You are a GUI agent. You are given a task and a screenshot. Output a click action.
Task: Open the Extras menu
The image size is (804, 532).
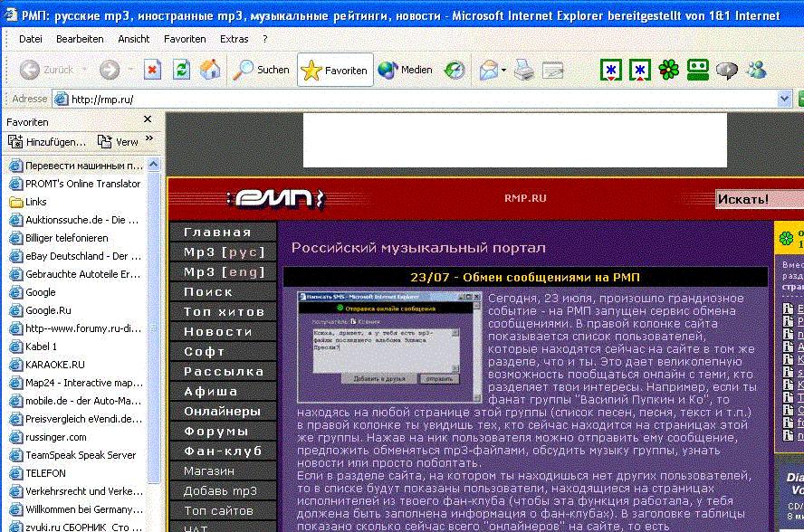point(234,39)
